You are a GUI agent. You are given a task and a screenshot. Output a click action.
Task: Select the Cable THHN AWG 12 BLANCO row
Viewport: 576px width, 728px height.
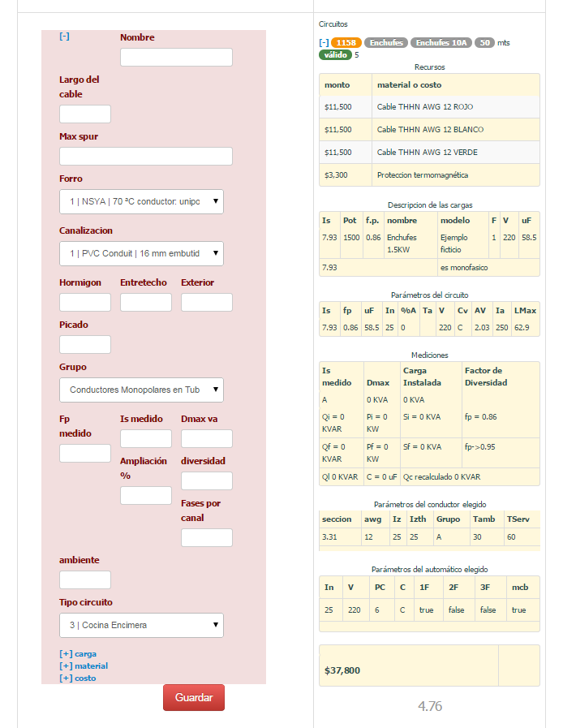click(429, 130)
